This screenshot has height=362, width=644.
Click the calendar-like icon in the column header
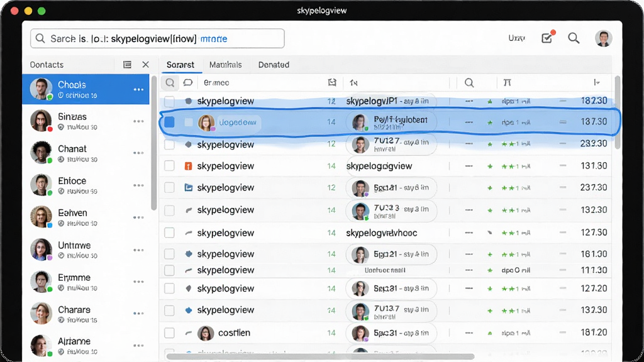332,82
